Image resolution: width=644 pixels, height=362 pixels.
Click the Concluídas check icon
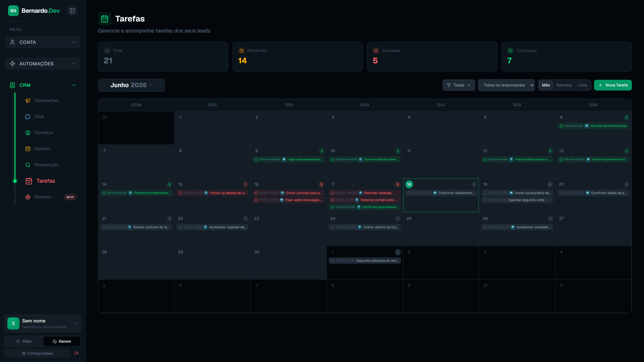(x=510, y=50)
